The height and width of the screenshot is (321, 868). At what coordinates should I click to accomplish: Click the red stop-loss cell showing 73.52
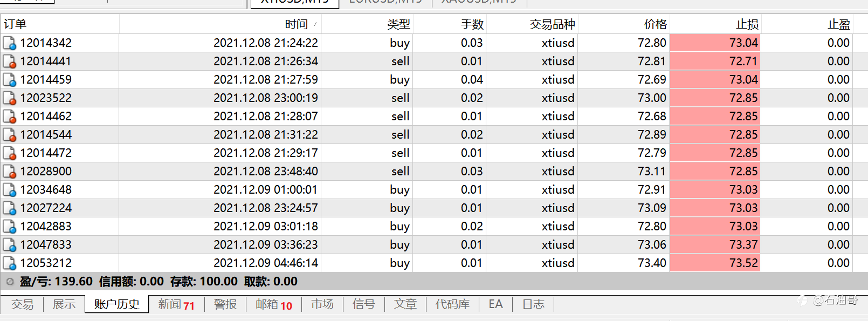click(x=715, y=263)
